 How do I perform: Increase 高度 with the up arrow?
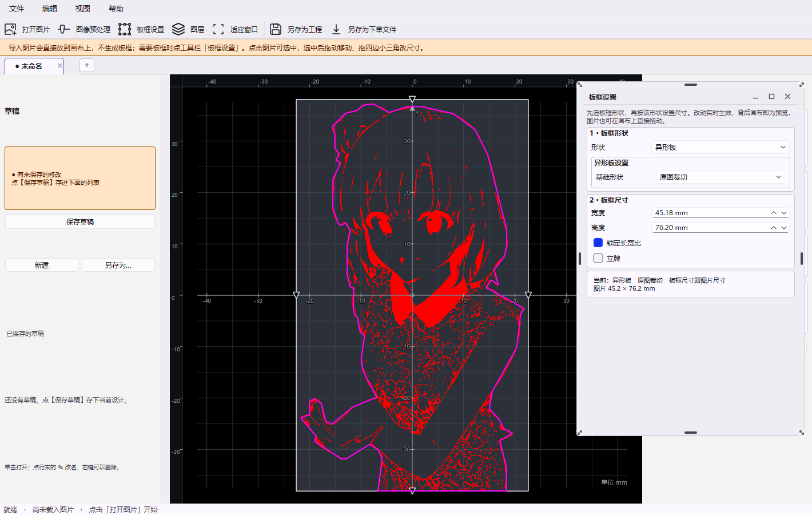[774, 228]
